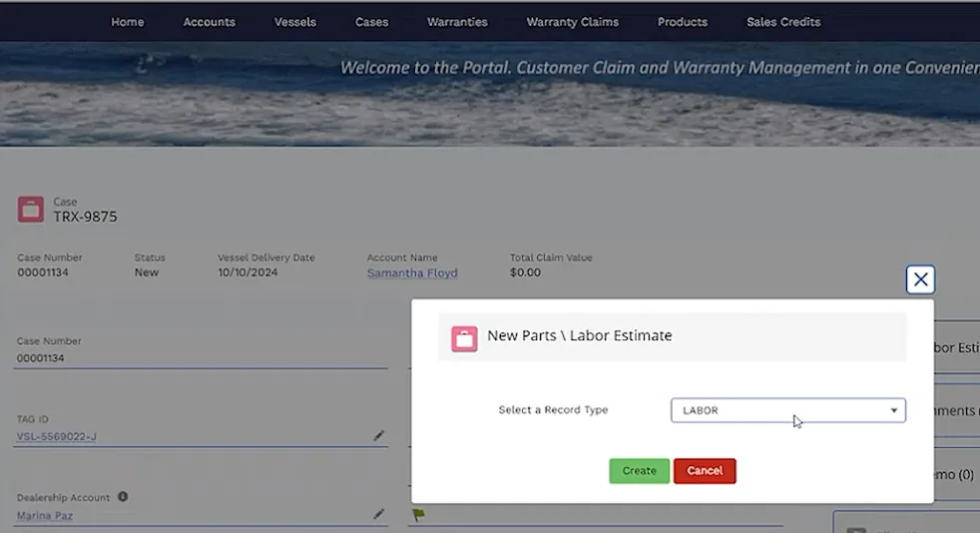Click the briefcase icon in the dialog header
Viewport: 980px width, 533px height.
(x=464, y=338)
